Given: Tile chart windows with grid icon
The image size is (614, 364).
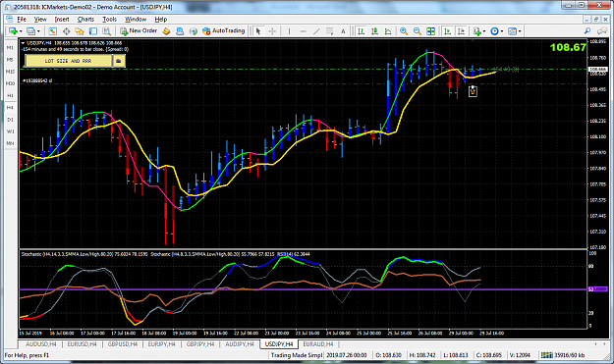Looking at the screenshot, I should point(430,30).
